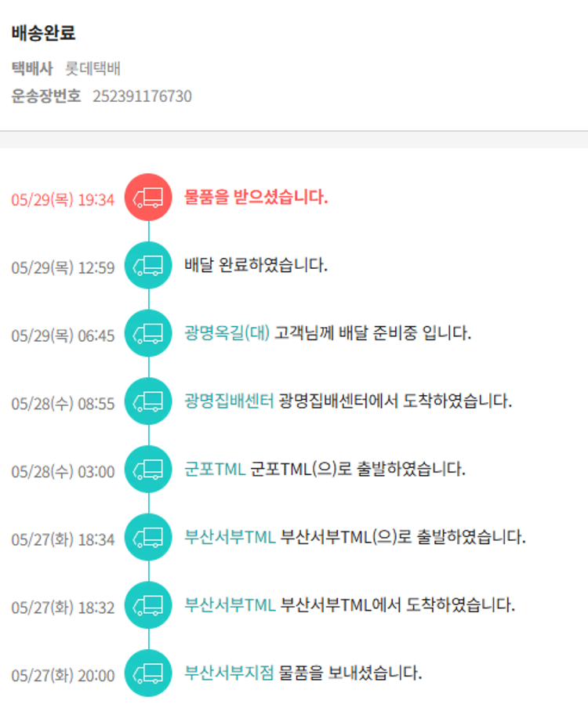Click the truck icon at 05/27 18:34

148,537
